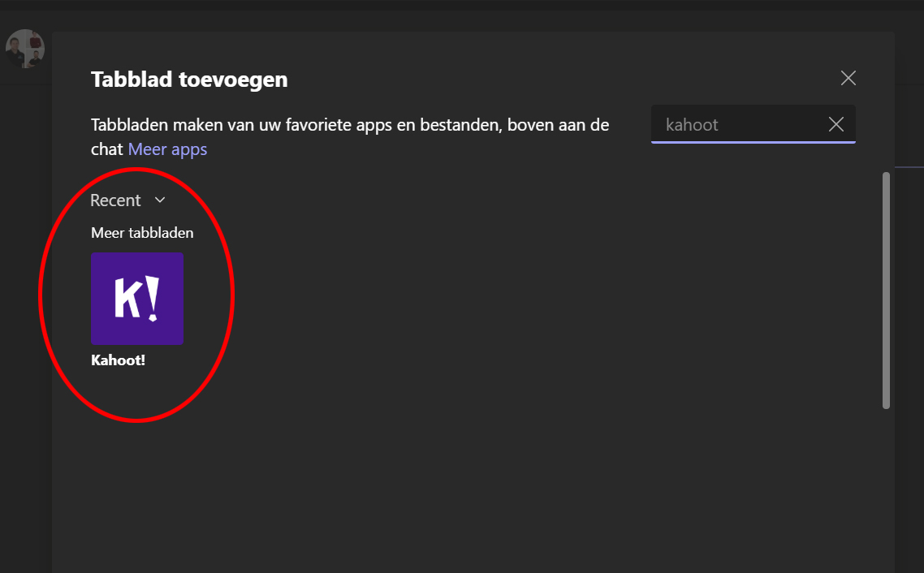Viewport: 924px width, 573px height.
Task: Collapse the Recent category chevron
Action: click(x=159, y=200)
